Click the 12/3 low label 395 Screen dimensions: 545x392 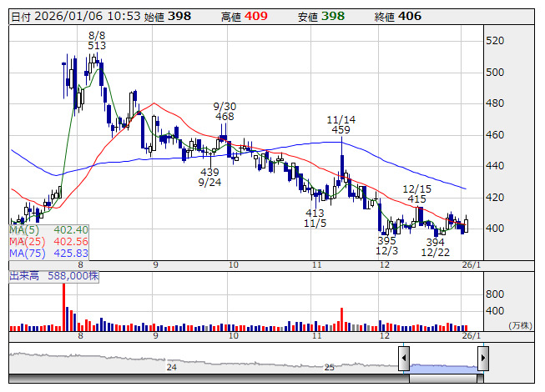386,241
